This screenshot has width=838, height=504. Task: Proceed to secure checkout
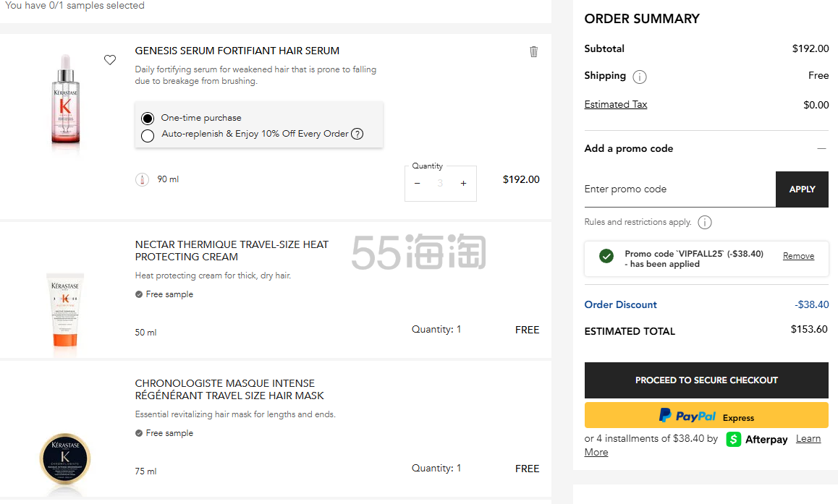[706, 380]
